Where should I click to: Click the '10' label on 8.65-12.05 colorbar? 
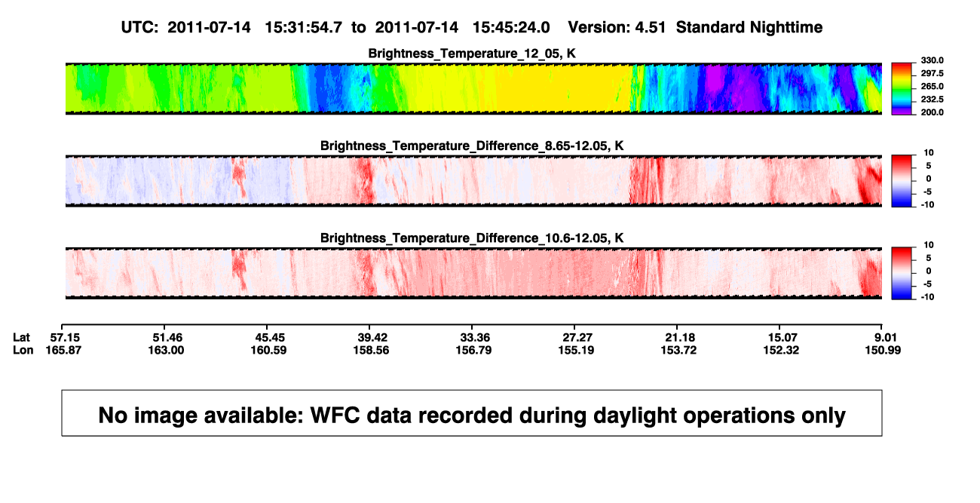pyautogui.click(x=929, y=153)
